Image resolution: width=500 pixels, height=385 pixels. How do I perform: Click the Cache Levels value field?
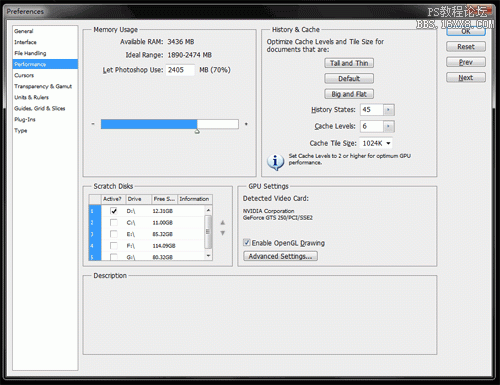pos(372,126)
